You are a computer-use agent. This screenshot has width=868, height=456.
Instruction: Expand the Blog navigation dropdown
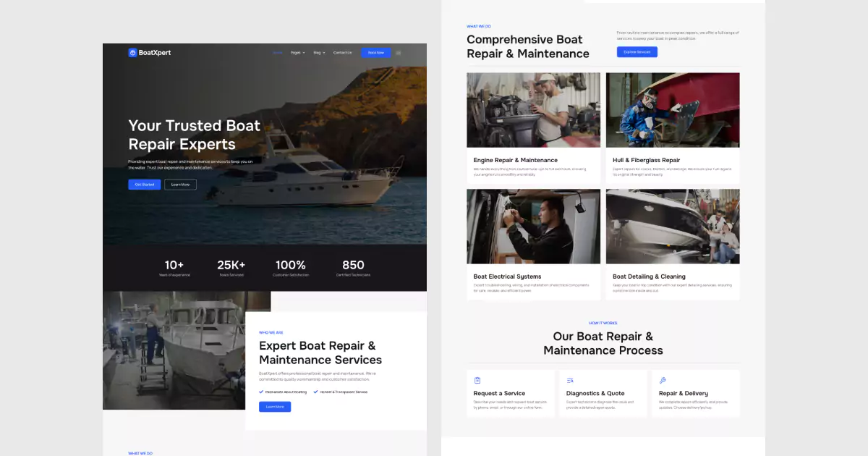click(x=317, y=53)
